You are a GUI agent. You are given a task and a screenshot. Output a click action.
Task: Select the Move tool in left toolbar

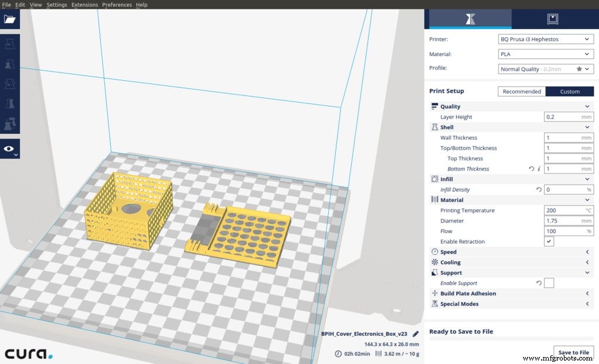click(x=10, y=44)
